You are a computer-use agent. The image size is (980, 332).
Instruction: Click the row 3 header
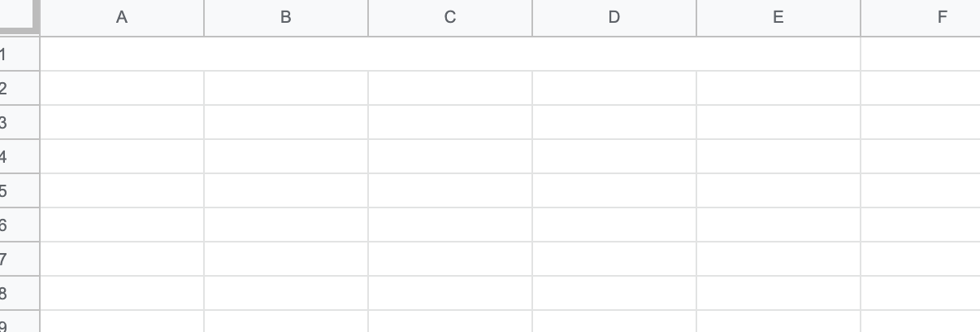[x=19, y=123]
